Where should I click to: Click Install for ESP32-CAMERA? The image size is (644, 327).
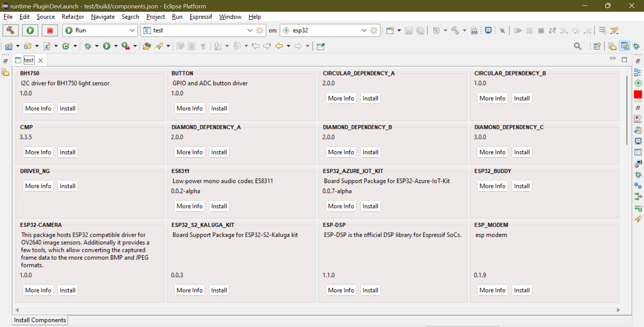(x=67, y=290)
